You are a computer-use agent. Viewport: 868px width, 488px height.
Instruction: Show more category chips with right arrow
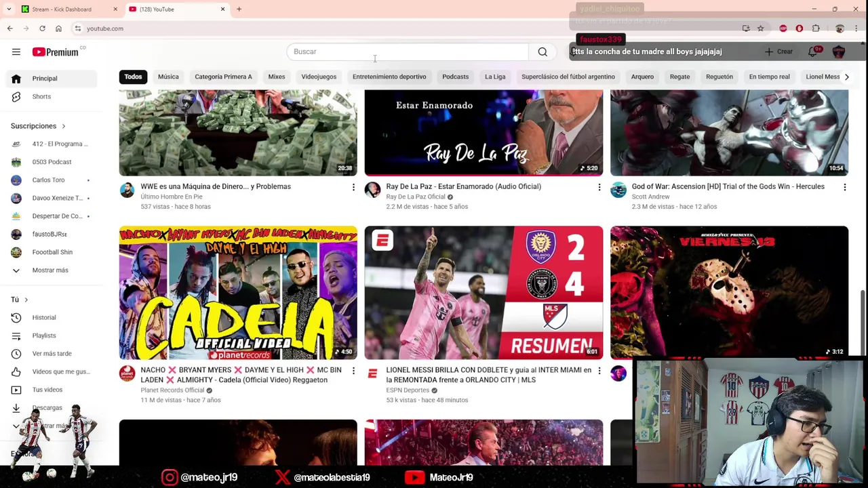click(x=846, y=77)
